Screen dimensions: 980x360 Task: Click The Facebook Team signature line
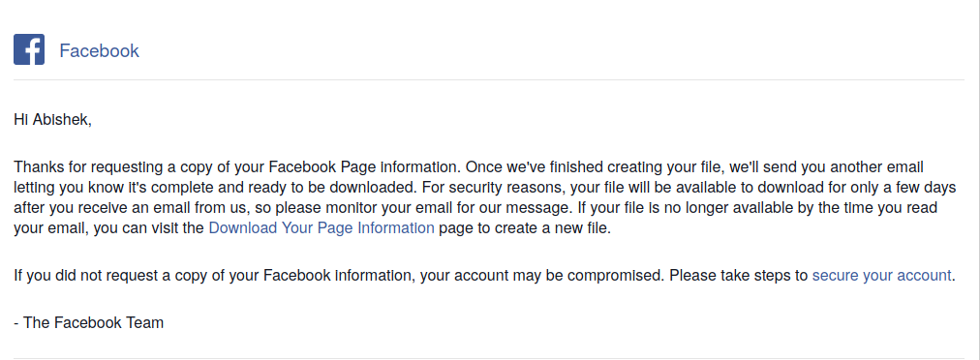click(x=89, y=323)
